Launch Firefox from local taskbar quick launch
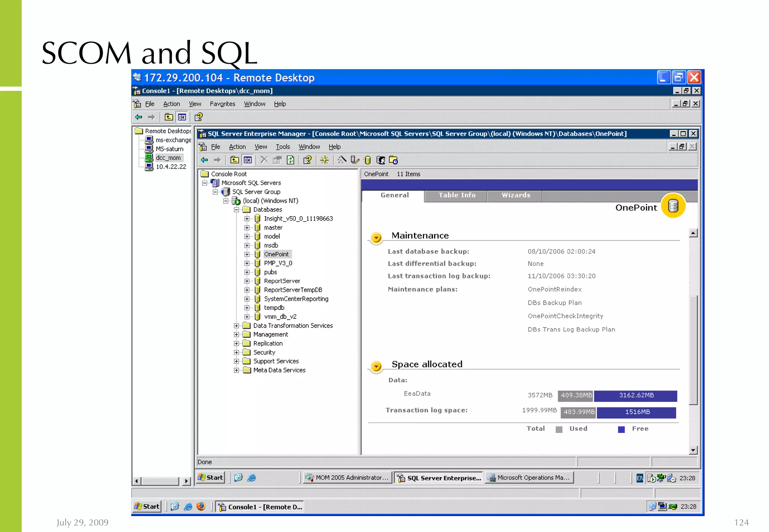 point(201,506)
